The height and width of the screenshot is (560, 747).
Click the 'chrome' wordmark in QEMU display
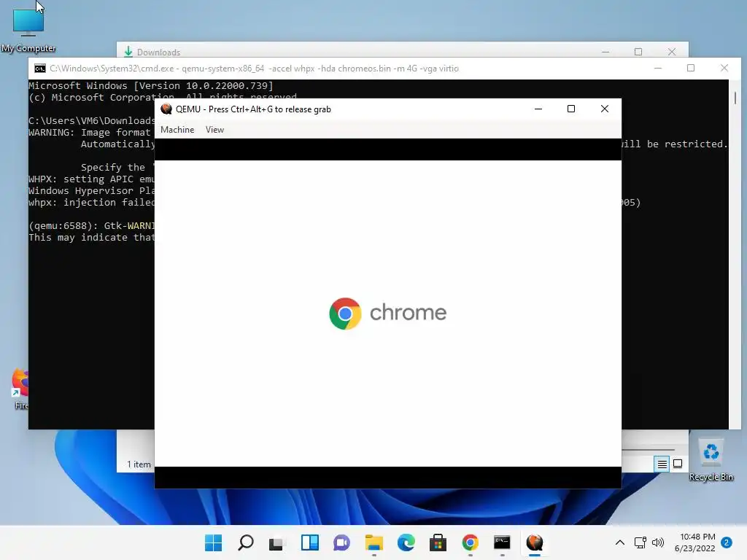(409, 313)
